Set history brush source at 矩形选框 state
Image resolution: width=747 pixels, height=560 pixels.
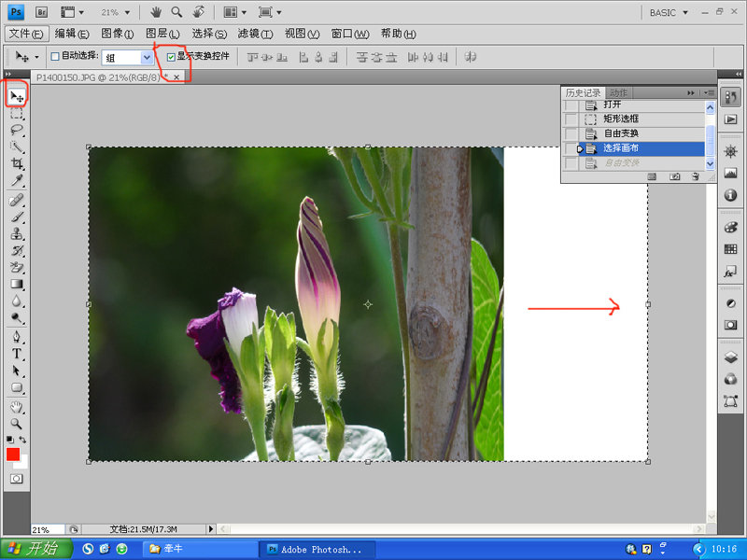tap(571, 119)
